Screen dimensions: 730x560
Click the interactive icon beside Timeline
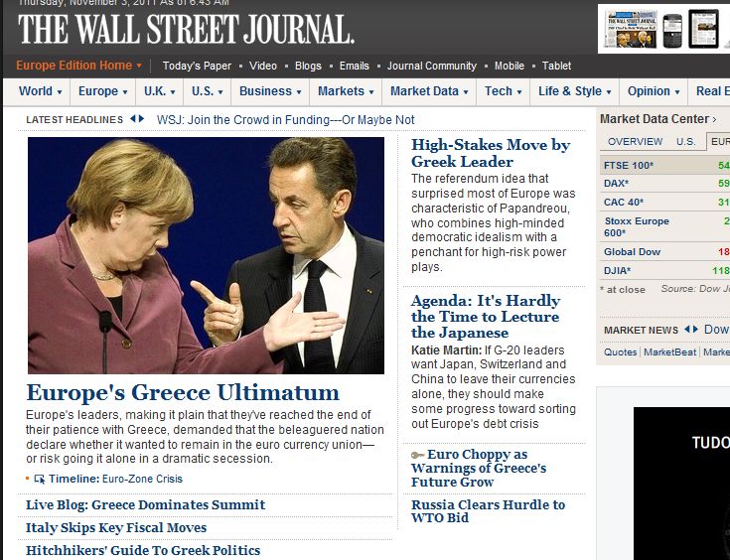pos(40,479)
